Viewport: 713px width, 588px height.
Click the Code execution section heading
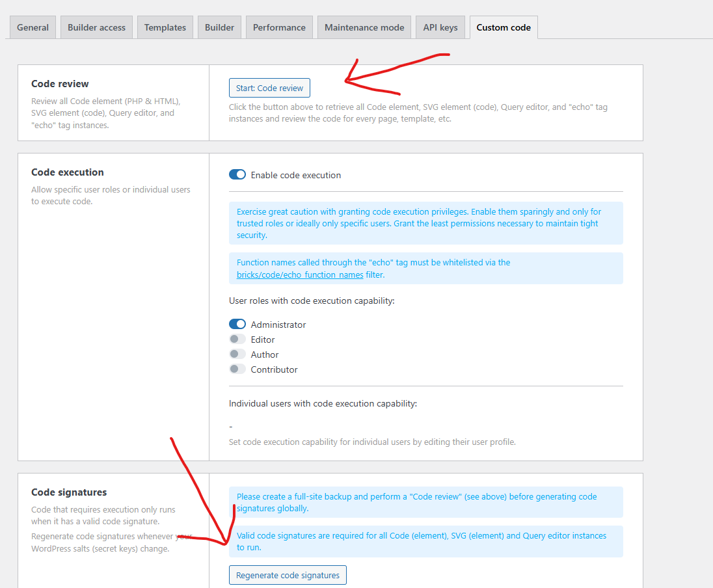point(67,172)
